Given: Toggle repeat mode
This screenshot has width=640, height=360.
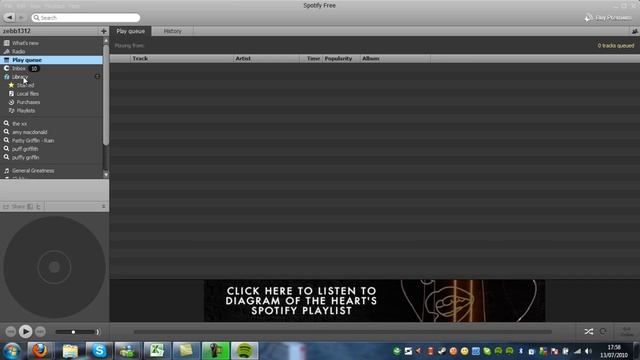Looking at the screenshot, I should coord(603,332).
